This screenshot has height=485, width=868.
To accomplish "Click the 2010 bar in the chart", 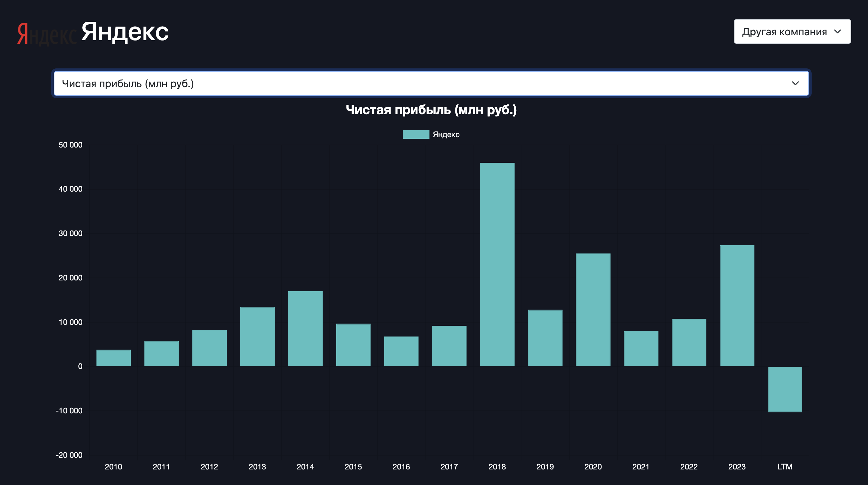I will [114, 358].
